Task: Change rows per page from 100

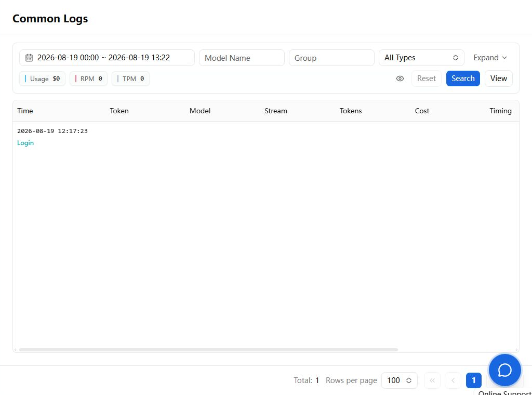Action: tap(400, 380)
